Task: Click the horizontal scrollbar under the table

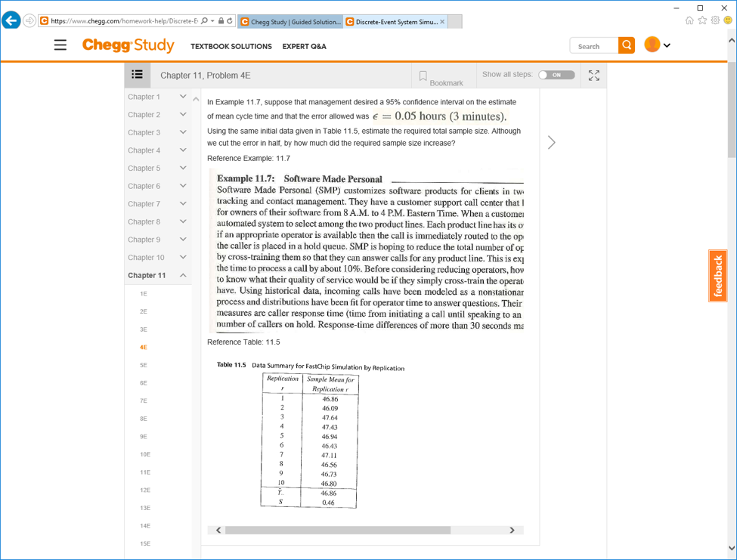Action: click(337, 531)
